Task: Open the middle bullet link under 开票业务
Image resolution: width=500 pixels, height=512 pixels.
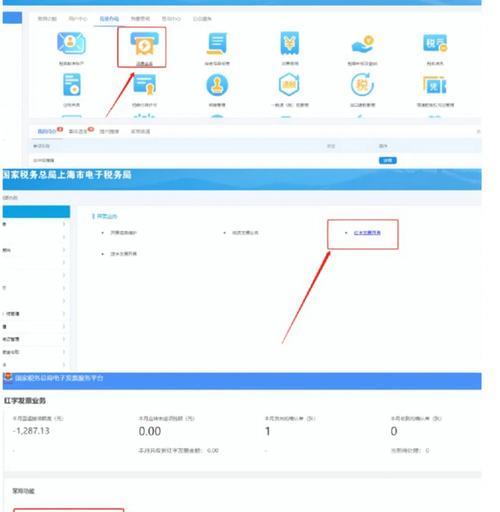Action: coord(245,233)
